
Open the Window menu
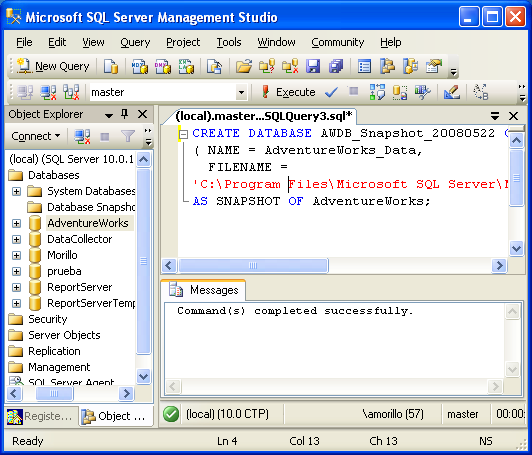(x=276, y=42)
